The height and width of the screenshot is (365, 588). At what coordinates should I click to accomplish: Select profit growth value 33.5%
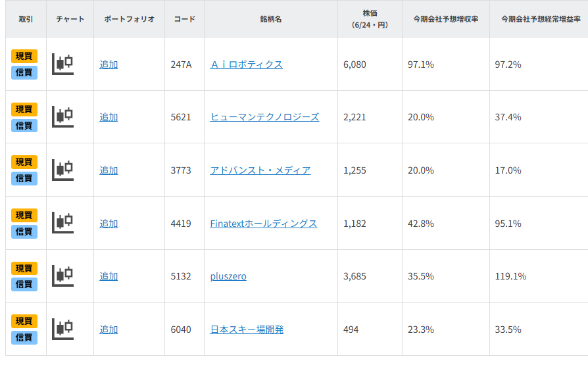pos(508,329)
